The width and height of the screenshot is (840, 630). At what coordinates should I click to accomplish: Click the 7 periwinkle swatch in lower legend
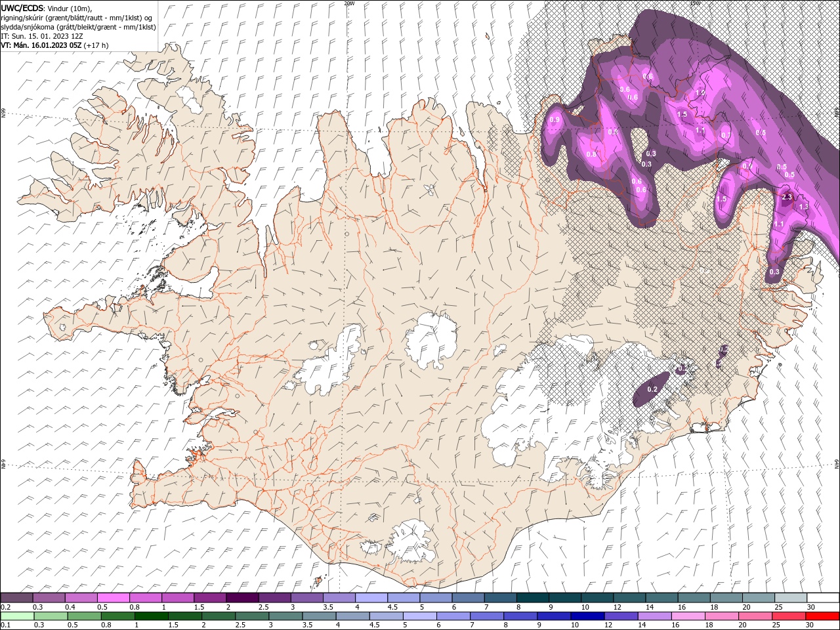487,616
